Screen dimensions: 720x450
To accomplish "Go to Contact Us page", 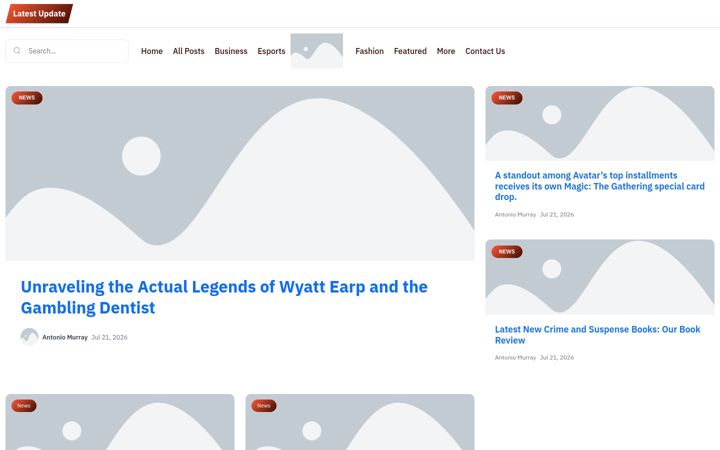I will point(485,51).
